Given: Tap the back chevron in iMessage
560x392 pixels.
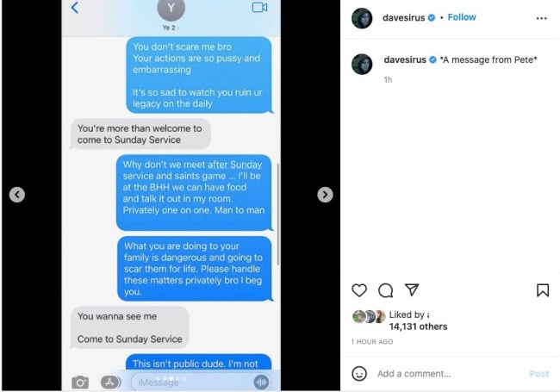Looking at the screenshot, I should point(75,8).
